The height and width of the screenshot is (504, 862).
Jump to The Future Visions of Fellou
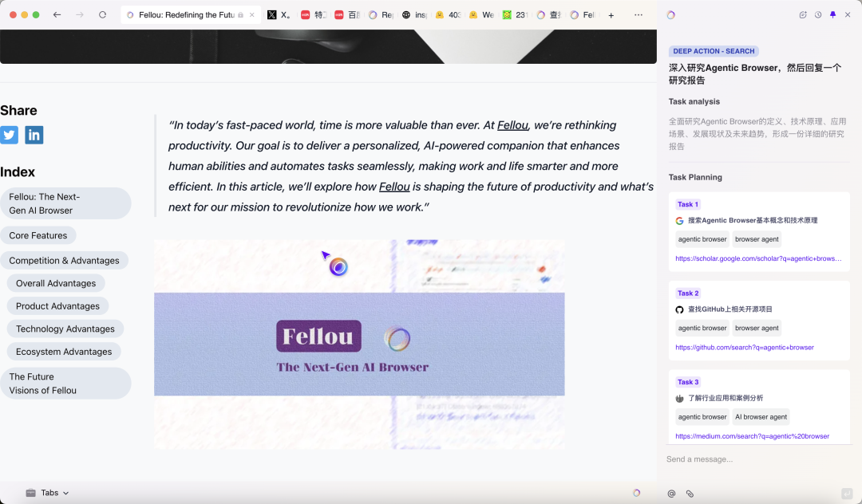click(x=65, y=384)
